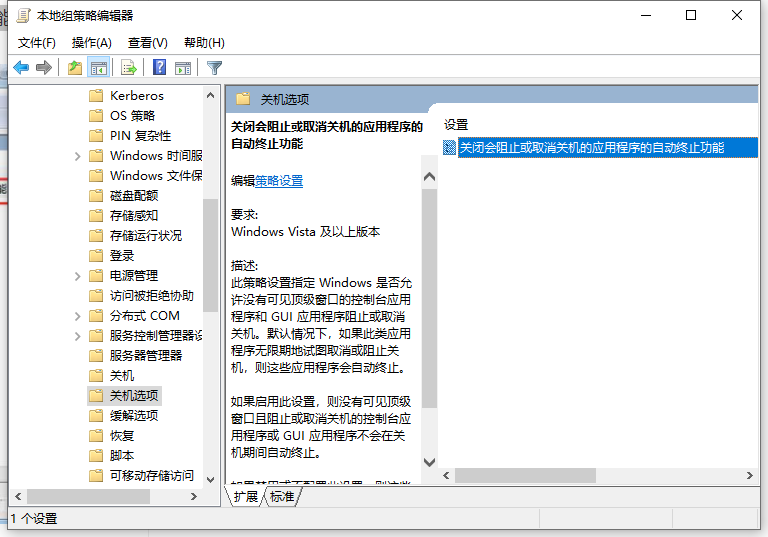Image resolution: width=768 pixels, height=537 pixels.
Task: Click the description pane scroll down arrow
Action: [x=430, y=462]
